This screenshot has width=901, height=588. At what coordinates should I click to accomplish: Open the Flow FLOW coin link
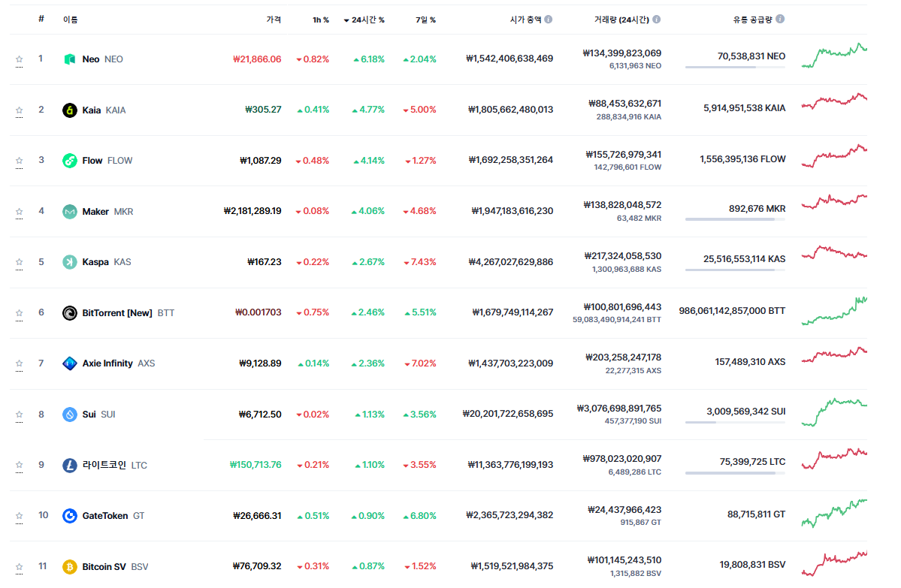pyautogui.click(x=107, y=161)
